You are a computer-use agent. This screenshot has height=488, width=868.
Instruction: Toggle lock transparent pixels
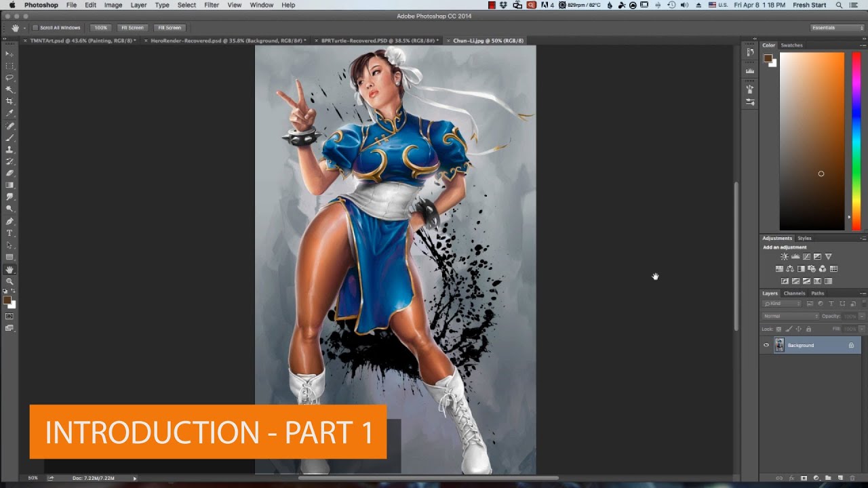click(779, 329)
